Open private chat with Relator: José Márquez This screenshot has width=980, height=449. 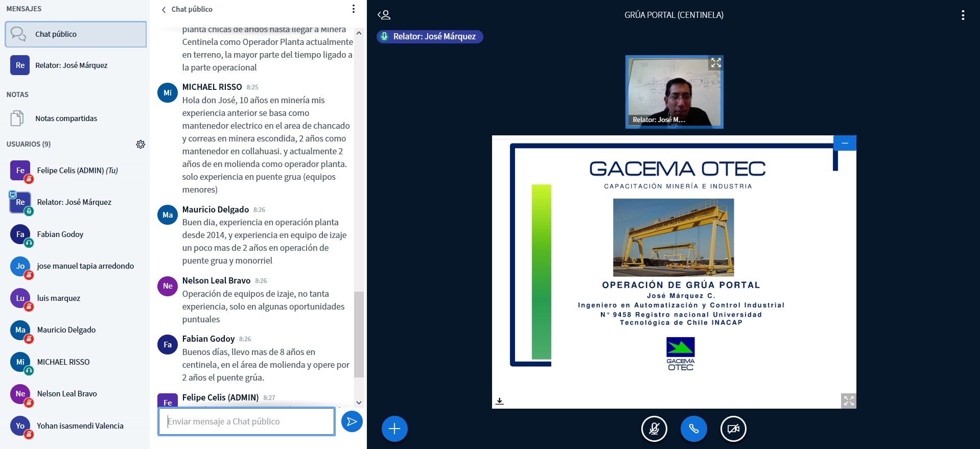coord(76,65)
